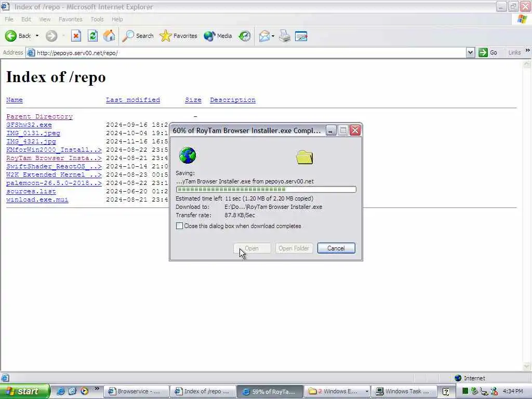Enable Close this dialog box when download completes
532x399 pixels.
coord(179,226)
